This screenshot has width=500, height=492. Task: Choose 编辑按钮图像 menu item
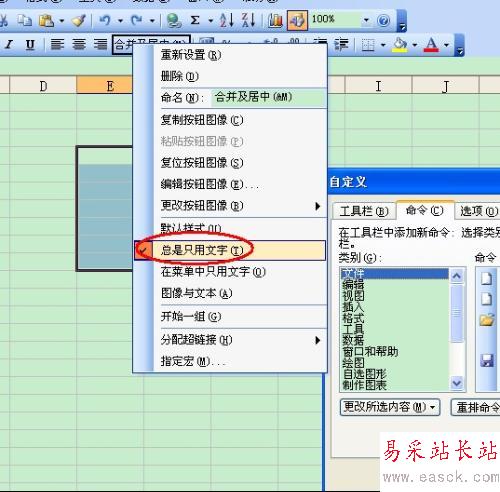[230, 184]
